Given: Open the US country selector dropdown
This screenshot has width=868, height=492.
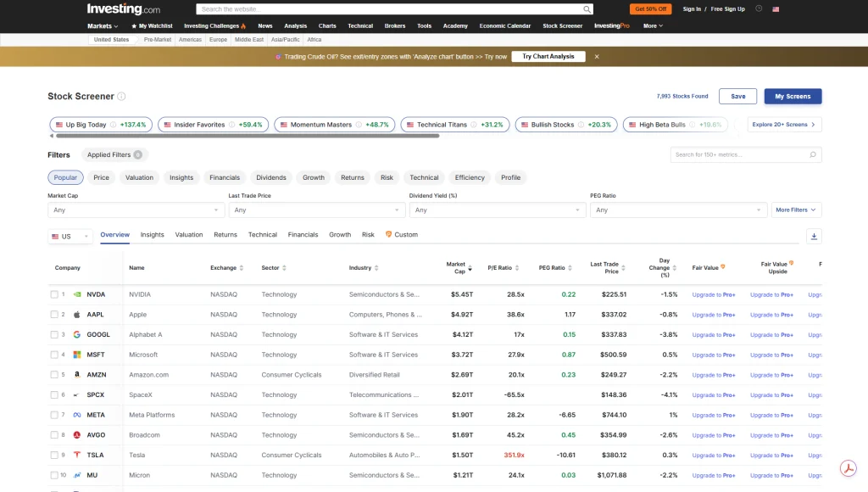Looking at the screenshot, I should (x=70, y=237).
